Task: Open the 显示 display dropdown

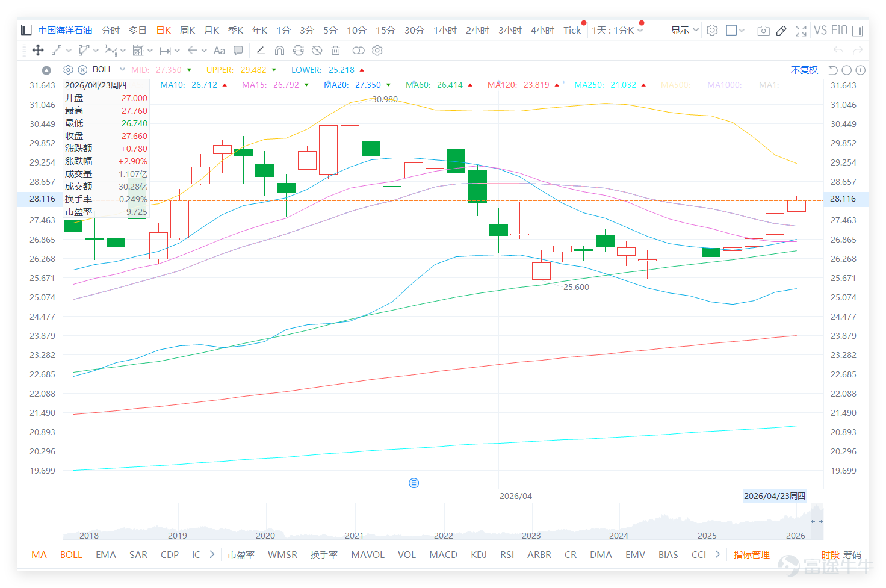Action: pyautogui.click(x=685, y=30)
